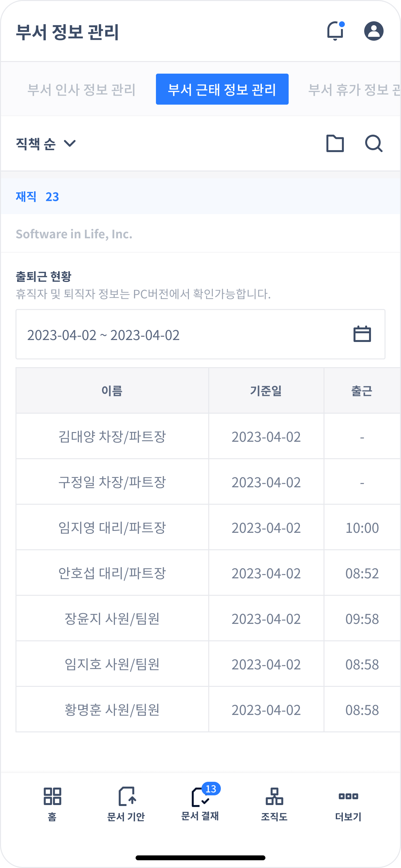Open 더보기 more menu
401x868 pixels.
point(348,804)
